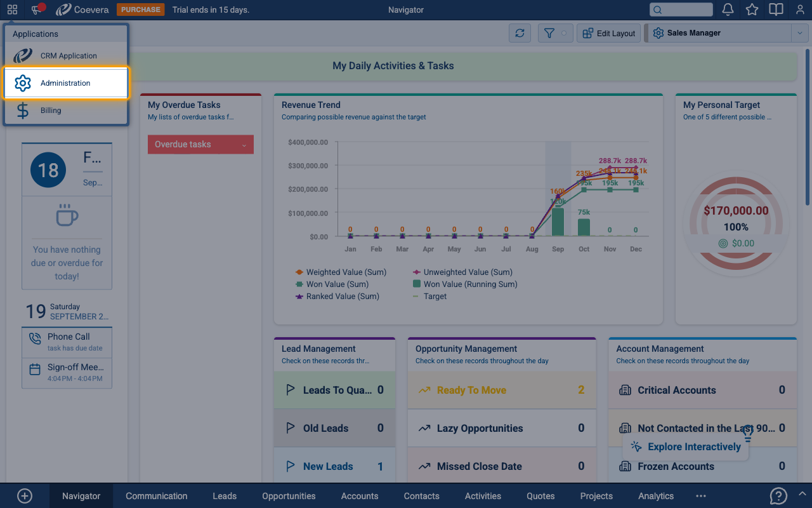Switch to the Activities tab

tap(483, 496)
